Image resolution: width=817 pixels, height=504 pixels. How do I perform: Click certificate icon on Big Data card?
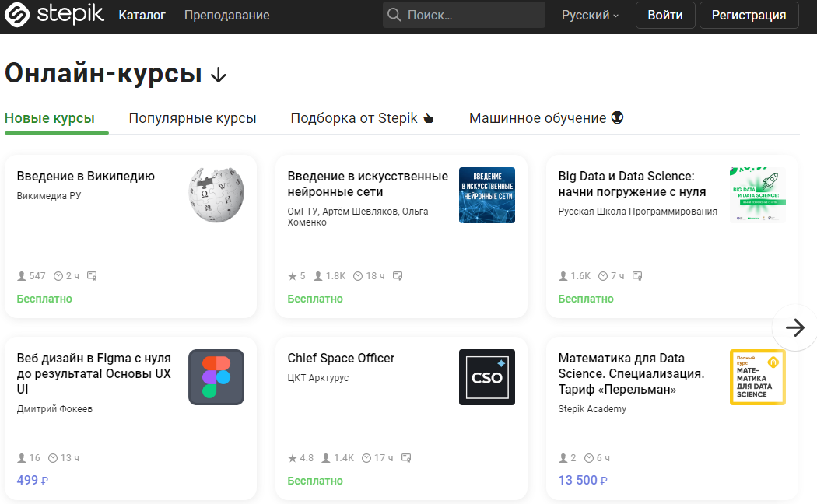tap(637, 276)
